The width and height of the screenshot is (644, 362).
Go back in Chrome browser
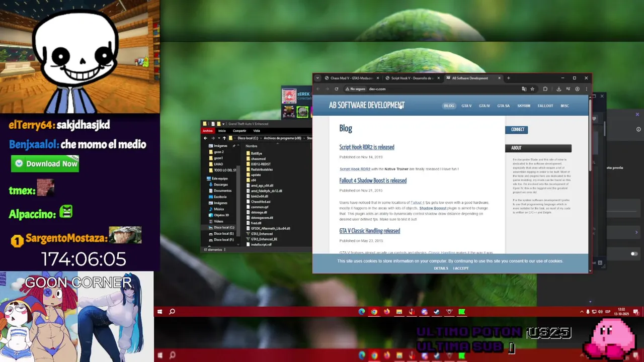[318, 89]
